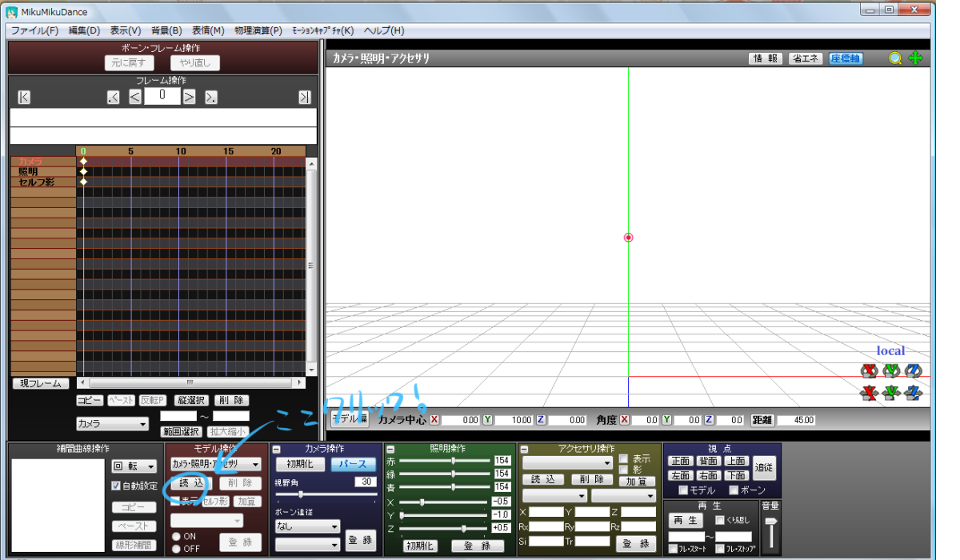Collapse the accessory operation panel
Viewport: 960px width, 560px height.
click(x=524, y=449)
